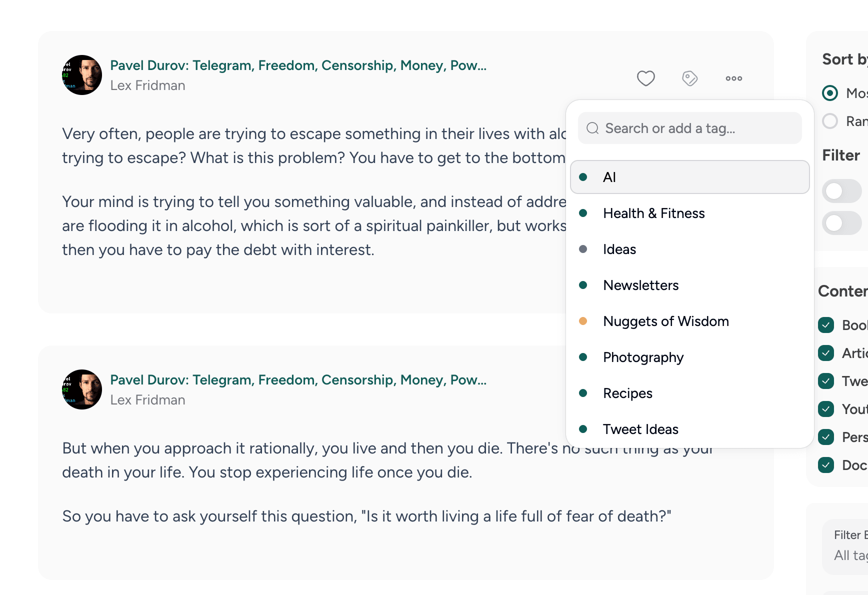Viewport: 868px width, 595px height.
Task: Open the second Pavel Durov episode title link
Action: [298, 380]
